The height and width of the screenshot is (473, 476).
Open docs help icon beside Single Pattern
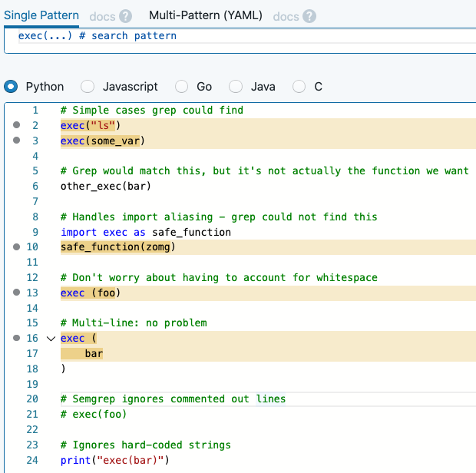(125, 16)
